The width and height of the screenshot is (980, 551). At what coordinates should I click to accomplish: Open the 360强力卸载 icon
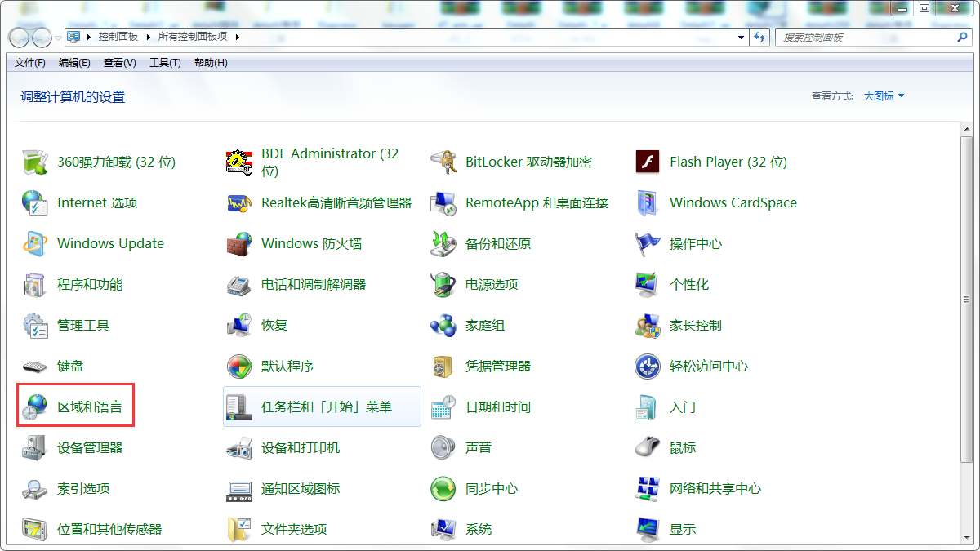click(x=34, y=162)
